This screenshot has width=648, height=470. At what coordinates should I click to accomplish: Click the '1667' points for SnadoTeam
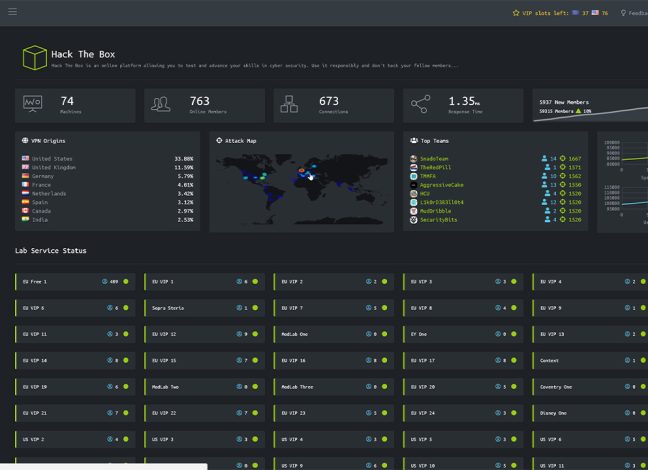coord(575,159)
